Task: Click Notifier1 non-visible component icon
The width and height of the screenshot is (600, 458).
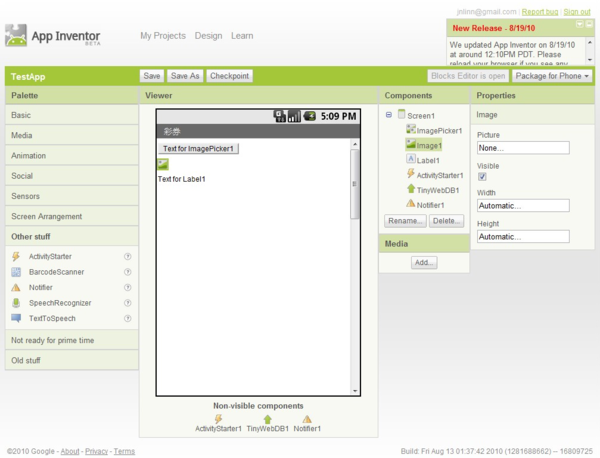Action: [307, 419]
